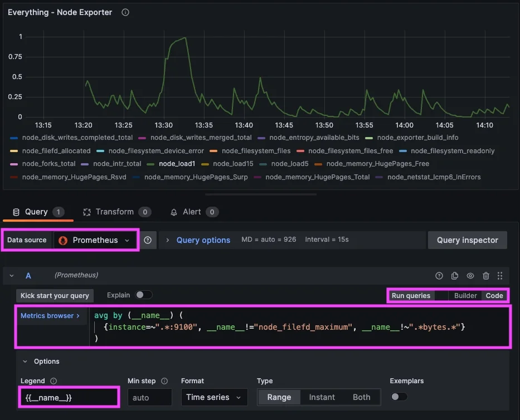
Task: Open the Query inspector
Action: [x=467, y=240]
